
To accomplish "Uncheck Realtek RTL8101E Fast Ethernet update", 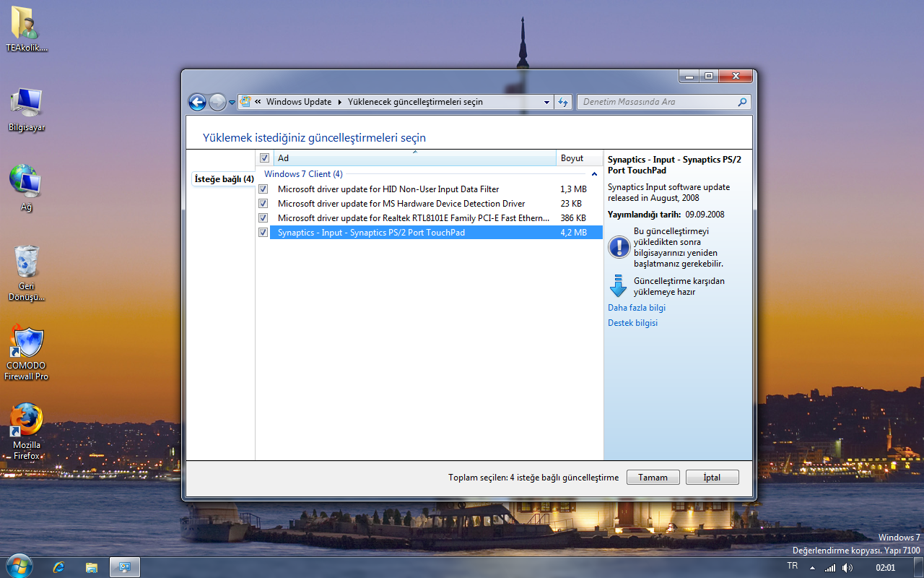I will (x=263, y=218).
